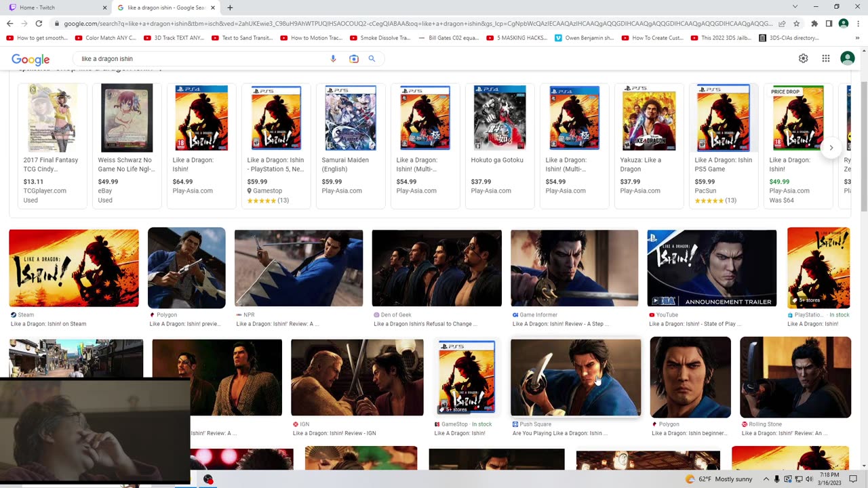Viewport: 868px width, 488px height.
Task: Click the share page icon in address bar
Action: (782, 24)
